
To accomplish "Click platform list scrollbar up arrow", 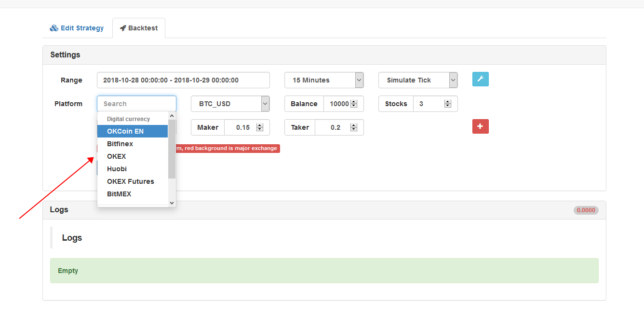I will tap(172, 116).
